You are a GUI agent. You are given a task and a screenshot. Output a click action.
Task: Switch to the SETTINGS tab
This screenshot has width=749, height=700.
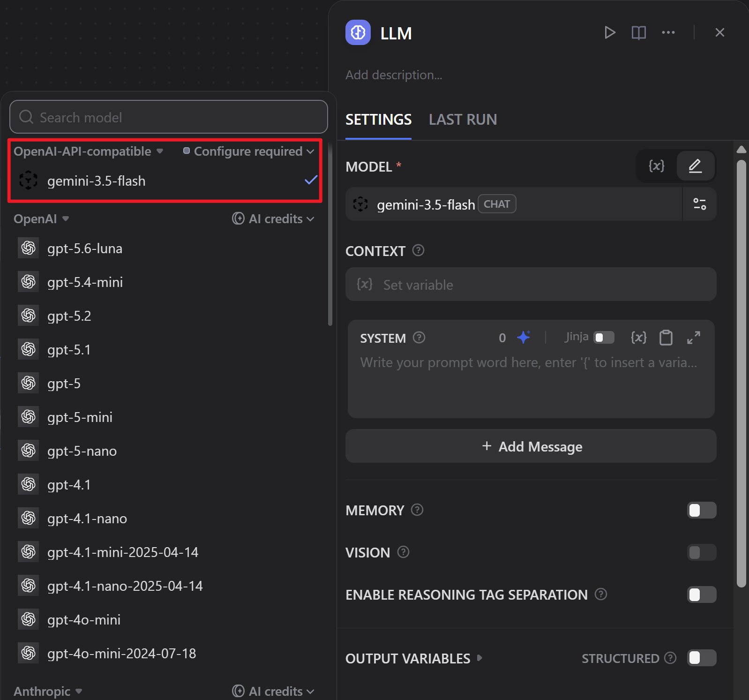point(378,120)
